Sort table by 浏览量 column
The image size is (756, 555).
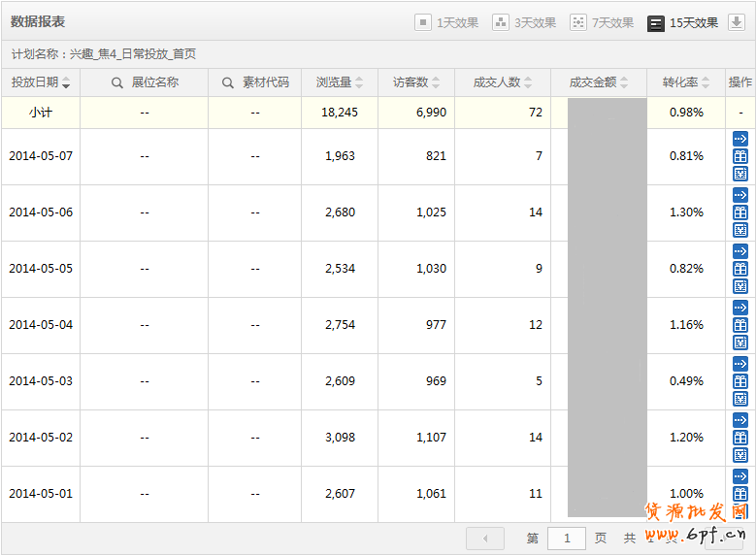click(x=340, y=83)
